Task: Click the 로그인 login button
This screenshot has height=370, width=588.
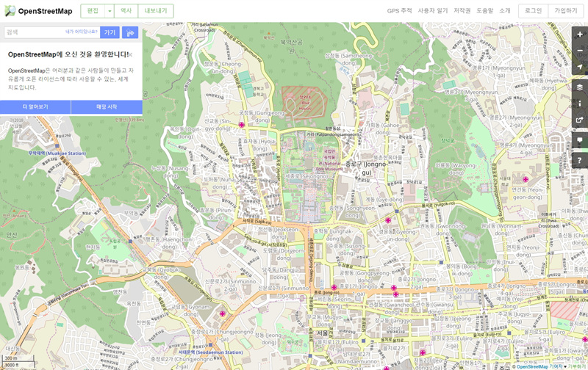Action: pos(534,11)
